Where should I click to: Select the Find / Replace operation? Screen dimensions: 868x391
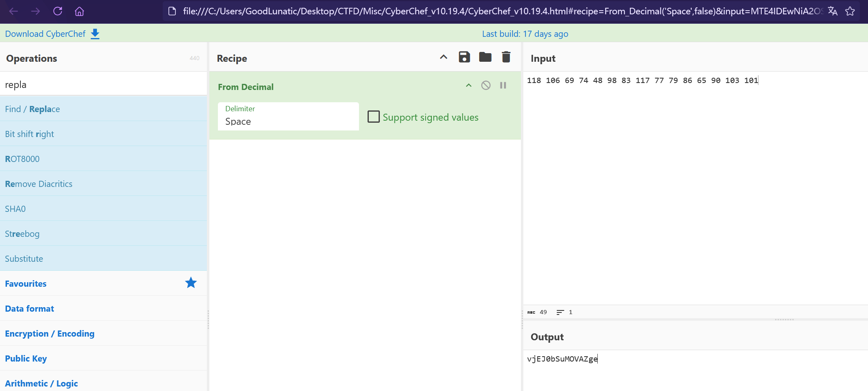103,109
